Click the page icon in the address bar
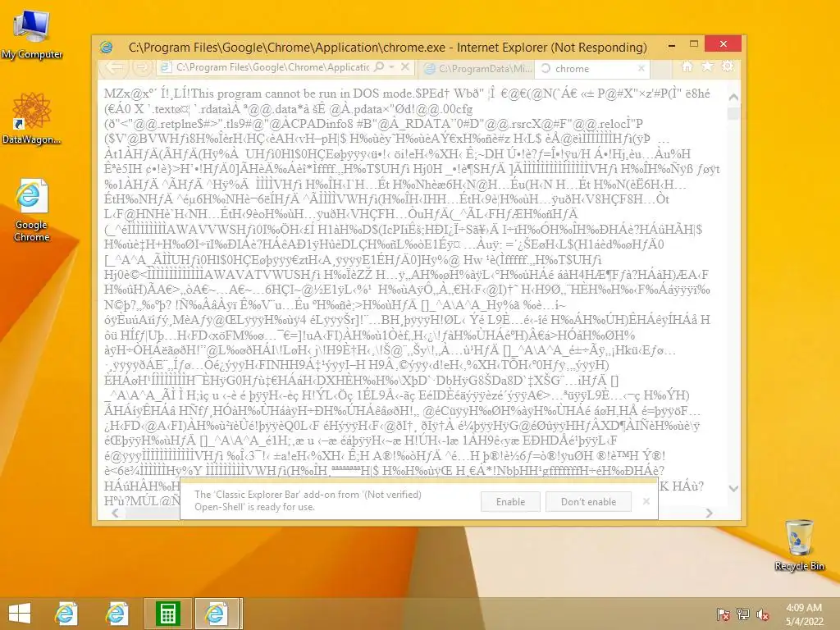840x630 pixels. click(166, 67)
